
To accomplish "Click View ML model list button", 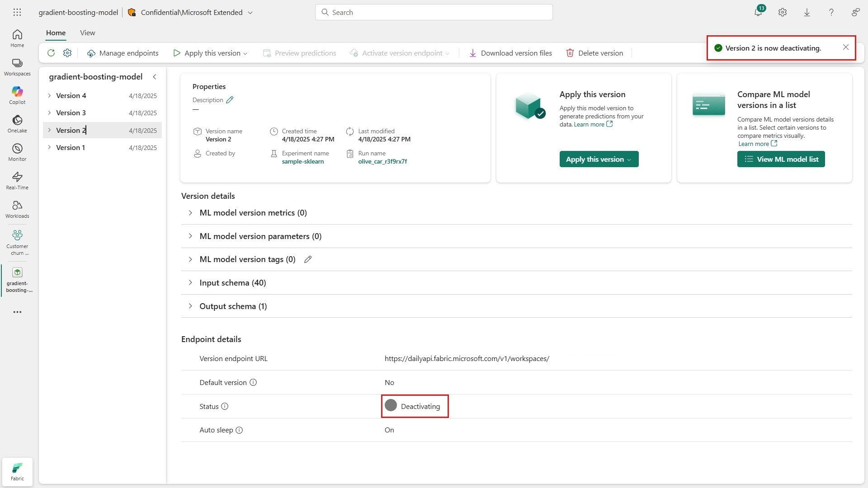I will click(781, 159).
